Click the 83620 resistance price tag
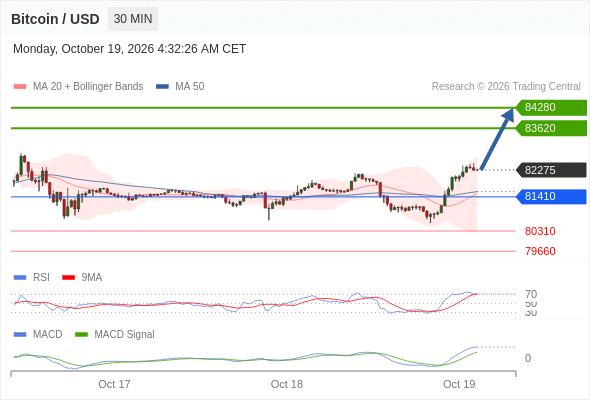590x400 pixels. (551, 128)
